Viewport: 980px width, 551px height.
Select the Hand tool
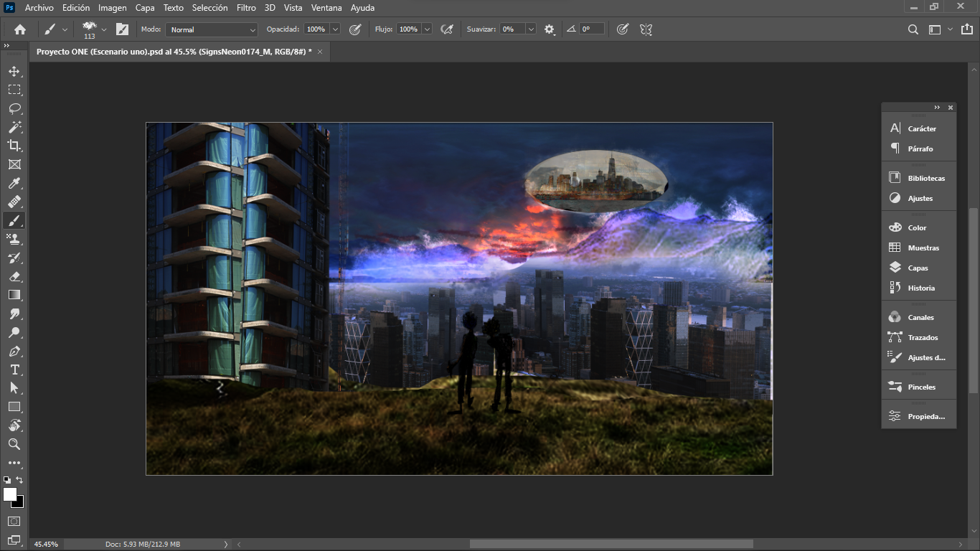(14, 425)
